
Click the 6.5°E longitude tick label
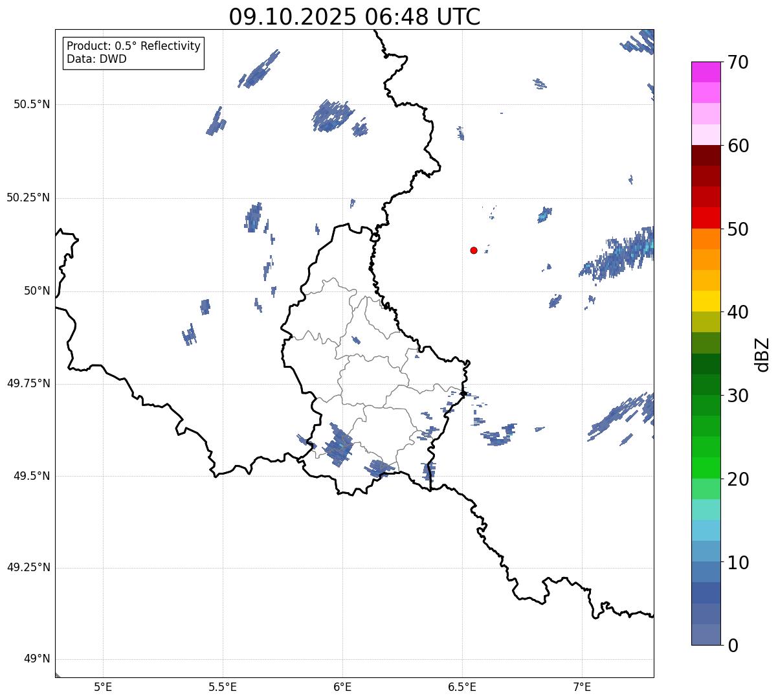(462, 686)
